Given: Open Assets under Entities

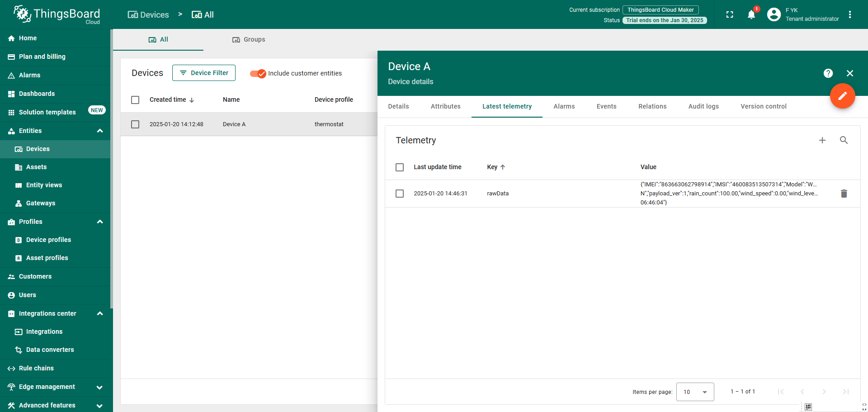Looking at the screenshot, I should [55, 167].
